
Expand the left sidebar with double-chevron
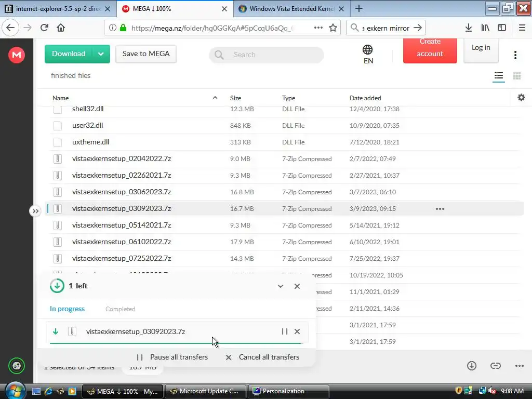35,211
